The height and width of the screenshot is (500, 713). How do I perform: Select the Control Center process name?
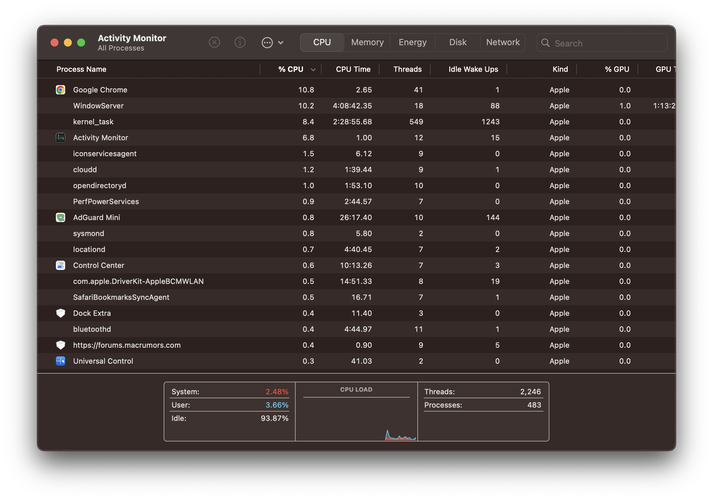98,265
